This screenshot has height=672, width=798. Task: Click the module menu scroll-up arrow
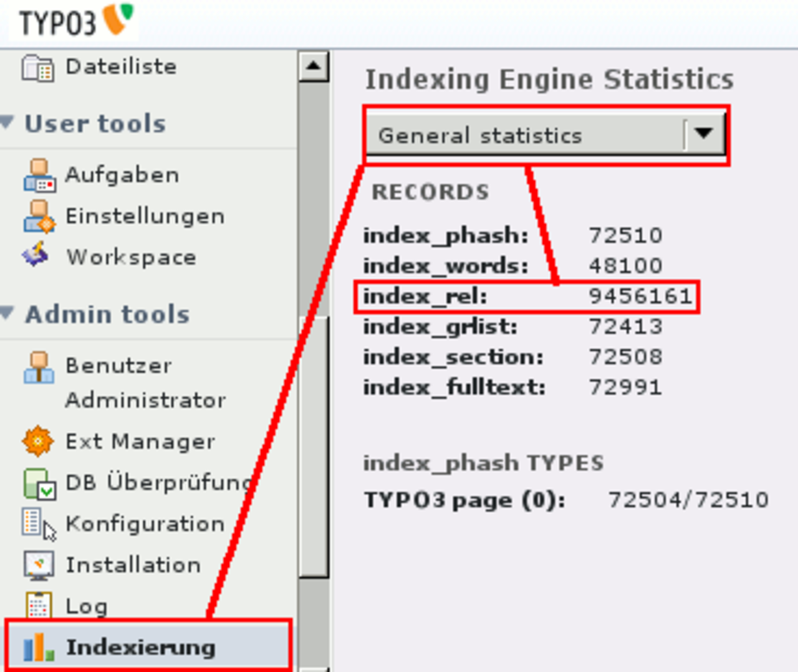point(313,66)
